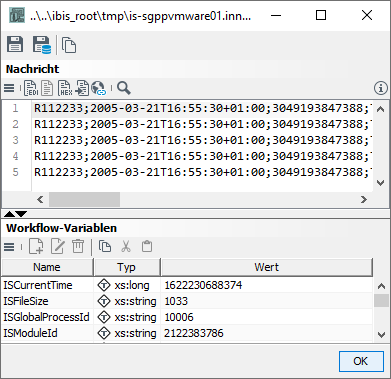
Task: Edit the selected workflow variable
Action: coord(57,247)
